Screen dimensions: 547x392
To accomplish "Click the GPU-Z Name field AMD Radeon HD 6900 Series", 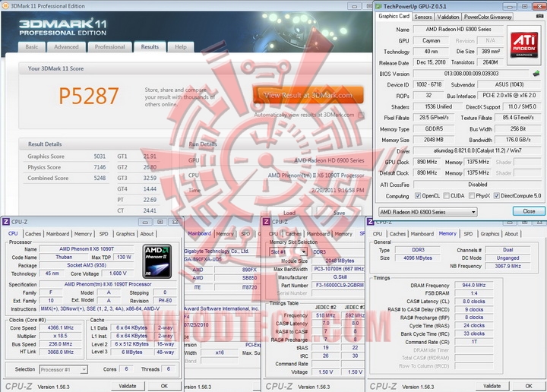I will click(458, 30).
